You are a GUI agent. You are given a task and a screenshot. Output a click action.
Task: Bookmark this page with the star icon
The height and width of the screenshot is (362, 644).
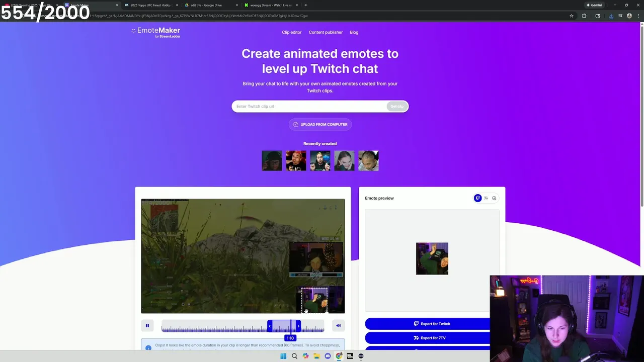coord(572,16)
